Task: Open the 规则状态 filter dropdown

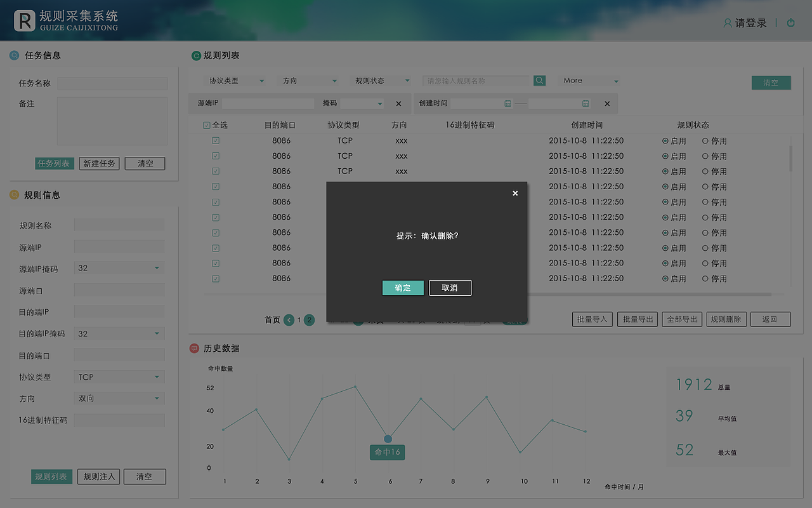Action: (382, 81)
